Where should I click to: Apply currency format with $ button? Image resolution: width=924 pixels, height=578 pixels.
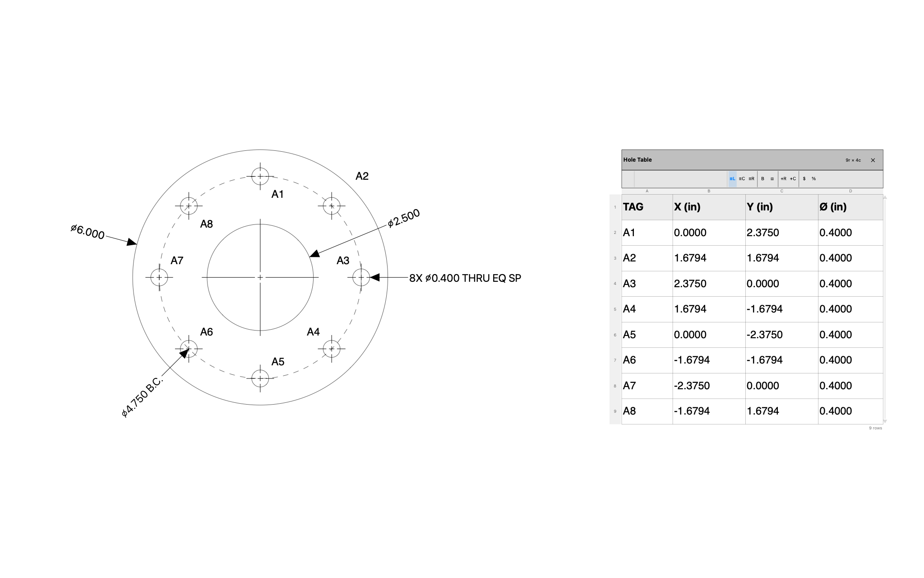[804, 179]
